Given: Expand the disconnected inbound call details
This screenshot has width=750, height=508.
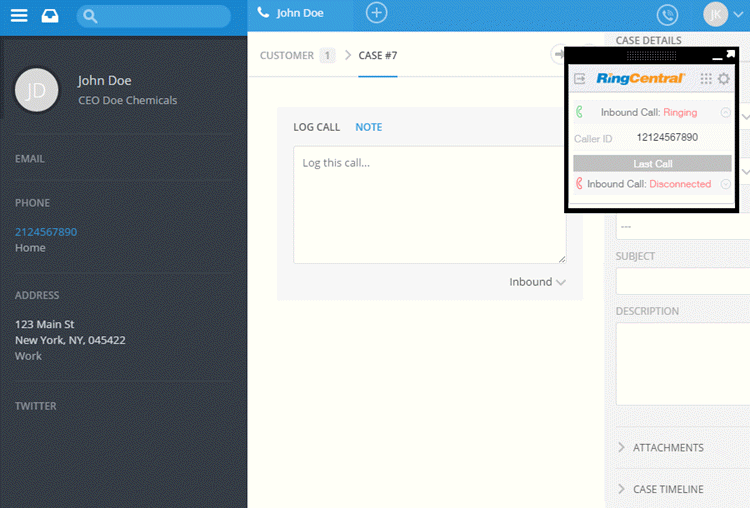Looking at the screenshot, I should pyautogui.click(x=725, y=184).
